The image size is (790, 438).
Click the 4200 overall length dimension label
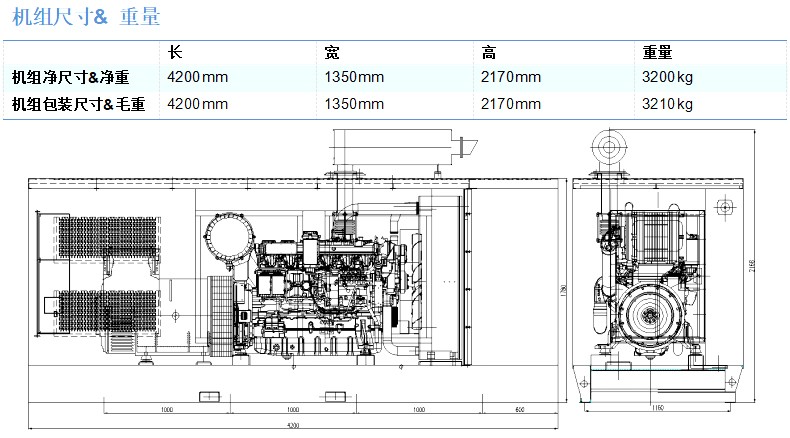click(293, 427)
